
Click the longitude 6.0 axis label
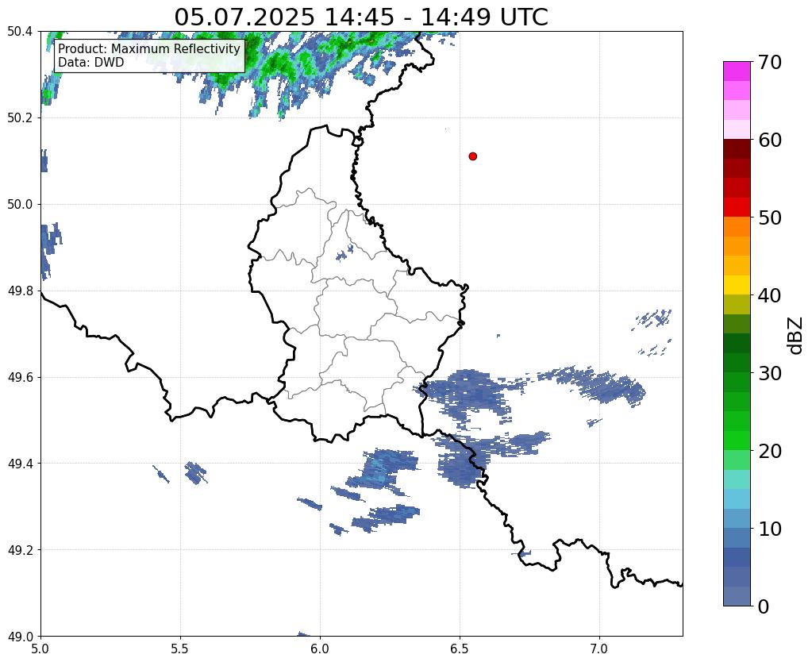click(x=320, y=649)
